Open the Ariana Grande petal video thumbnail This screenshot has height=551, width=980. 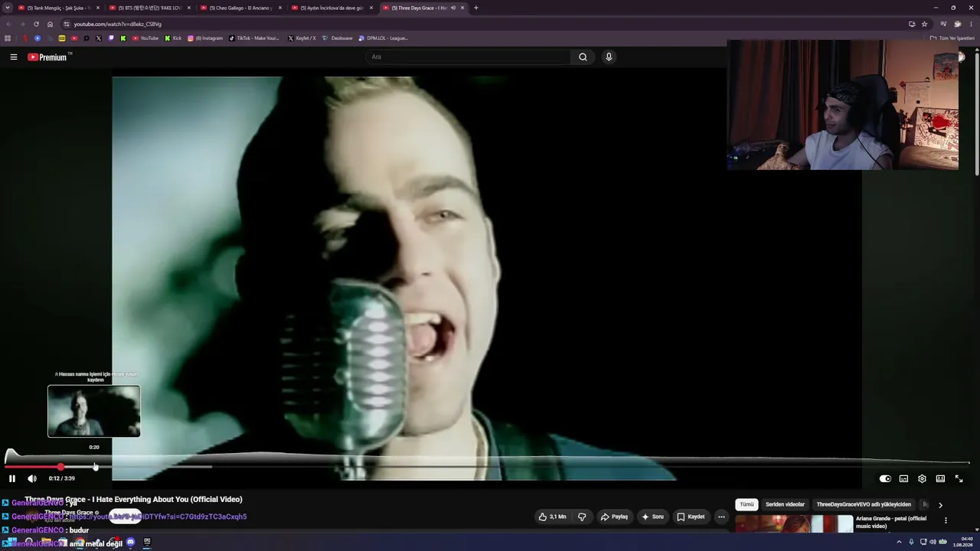click(x=794, y=523)
